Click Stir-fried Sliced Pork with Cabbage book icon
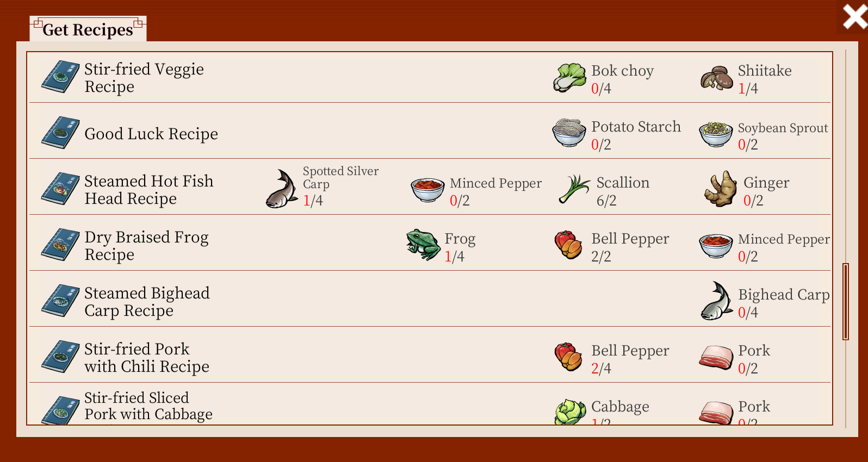 tap(60, 411)
